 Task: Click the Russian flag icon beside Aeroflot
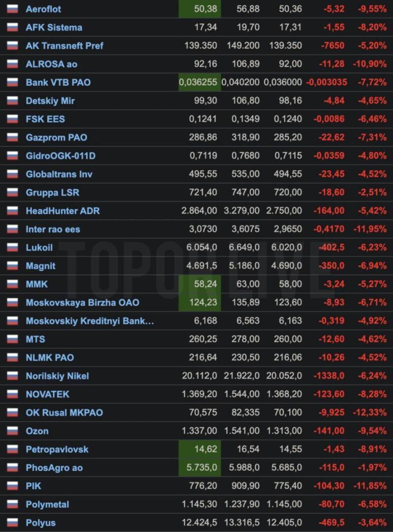click(12, 9)
